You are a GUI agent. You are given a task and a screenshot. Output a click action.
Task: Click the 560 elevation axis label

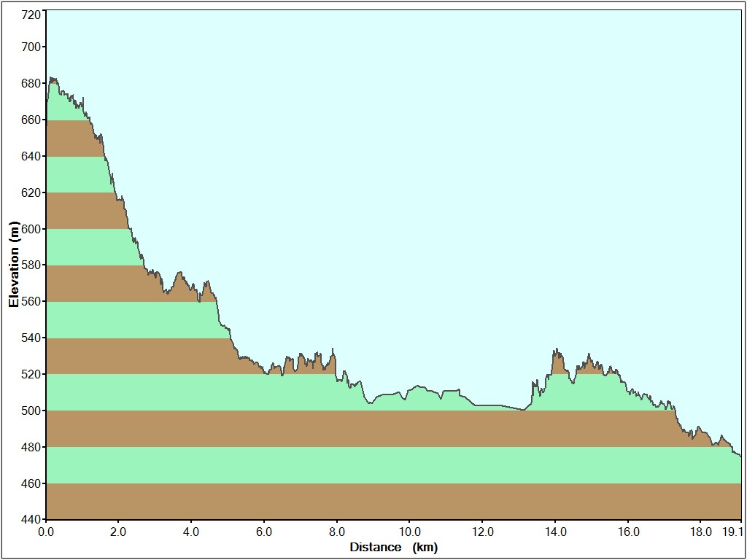click(x=31, y=301)
